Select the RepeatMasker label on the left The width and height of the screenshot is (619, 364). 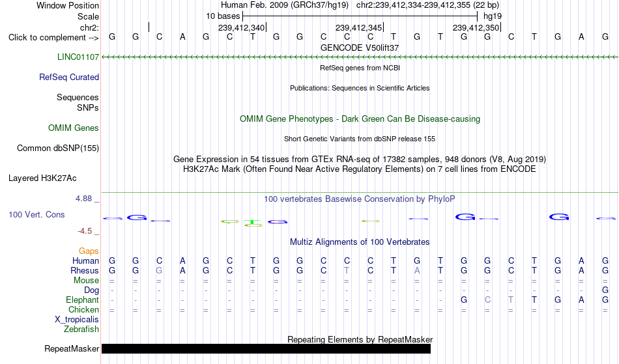coord(72,348)
